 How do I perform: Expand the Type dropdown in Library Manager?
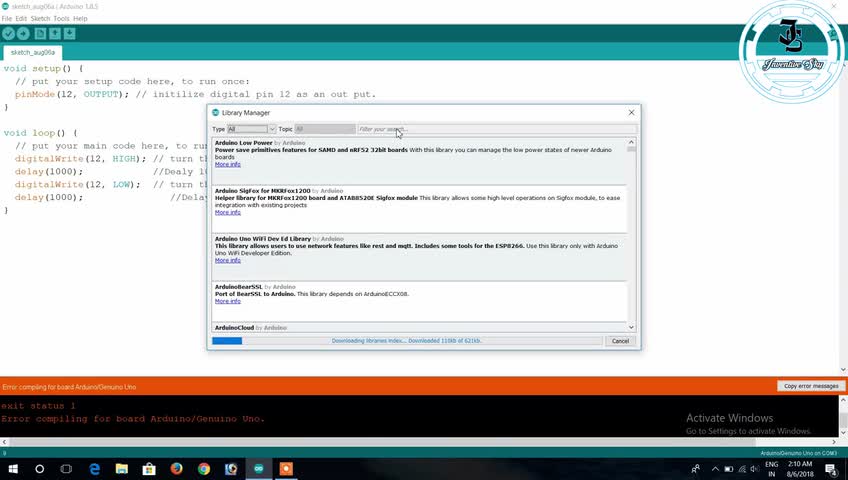coord(251,129)
